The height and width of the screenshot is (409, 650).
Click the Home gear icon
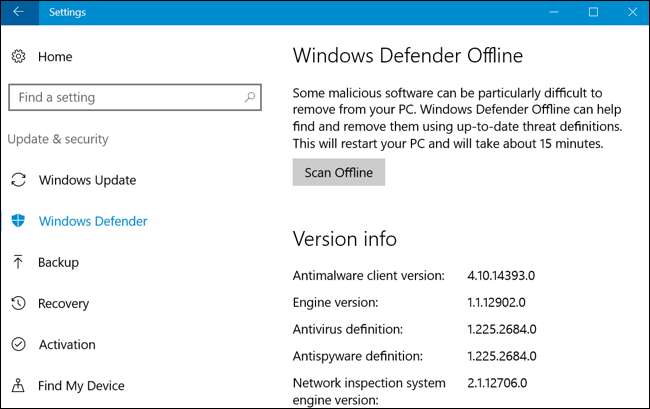[x=18, y=57]
